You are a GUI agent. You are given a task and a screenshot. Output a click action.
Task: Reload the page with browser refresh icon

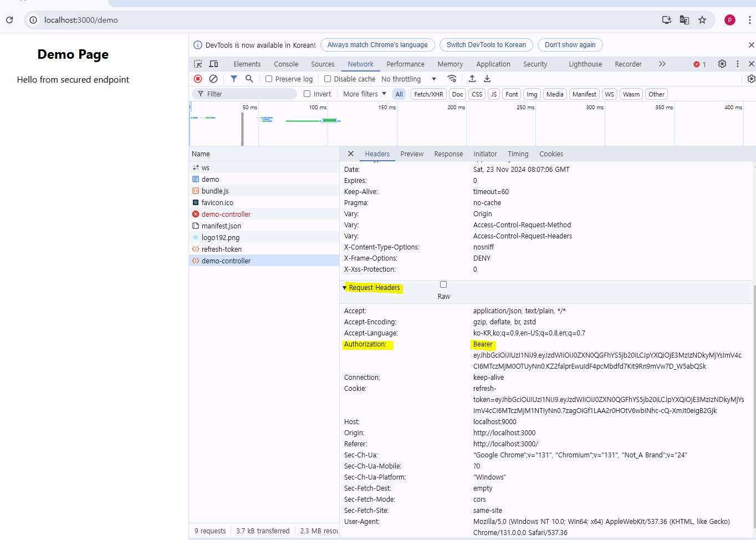click(x=9, y=20)
